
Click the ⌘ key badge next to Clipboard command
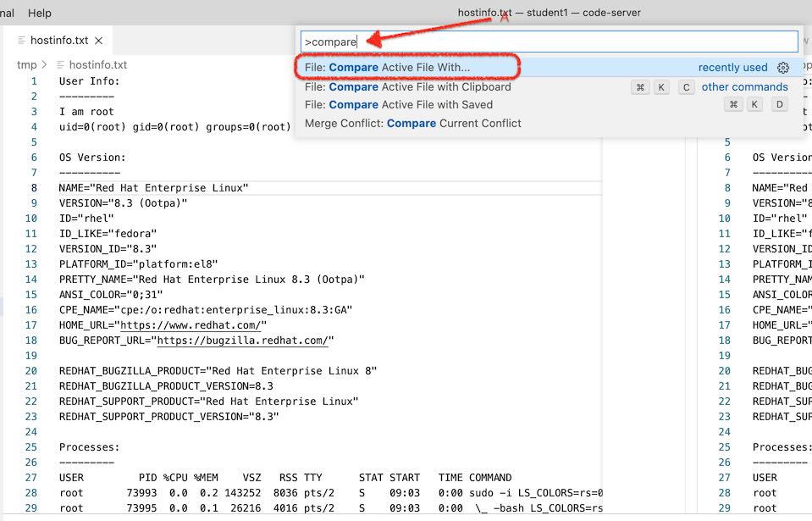tap(640, 87)
